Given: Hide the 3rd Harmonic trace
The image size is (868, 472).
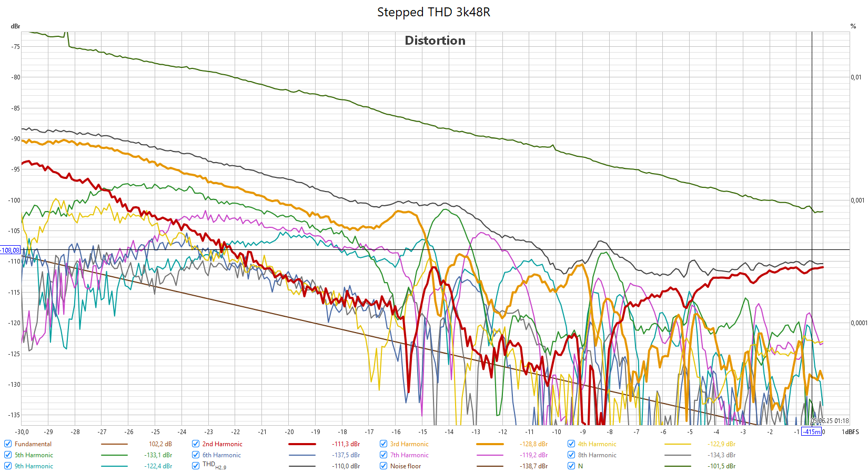Looking at the screenshot, I should [383, 444].
